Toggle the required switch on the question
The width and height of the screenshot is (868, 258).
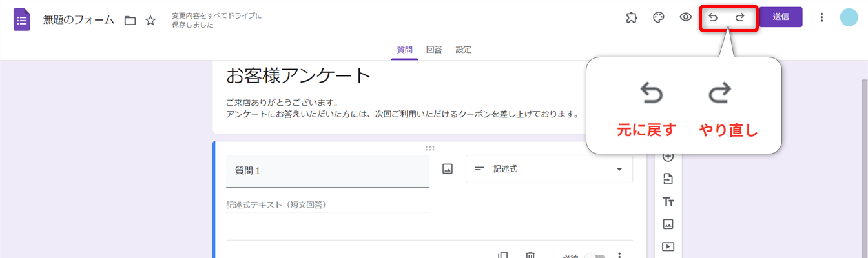click(594, 256)
